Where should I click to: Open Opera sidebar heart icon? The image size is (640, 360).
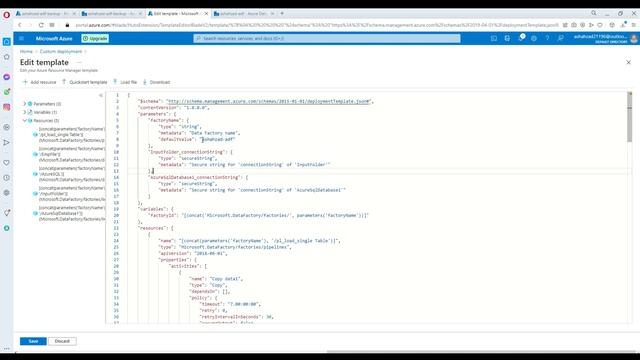tap(7, 162)
